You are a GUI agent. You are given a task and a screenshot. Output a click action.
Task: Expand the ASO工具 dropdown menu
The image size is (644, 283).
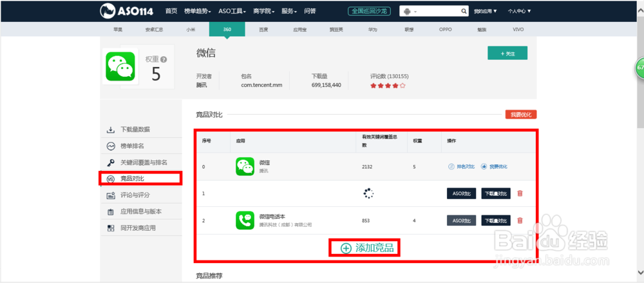[232, 11]
